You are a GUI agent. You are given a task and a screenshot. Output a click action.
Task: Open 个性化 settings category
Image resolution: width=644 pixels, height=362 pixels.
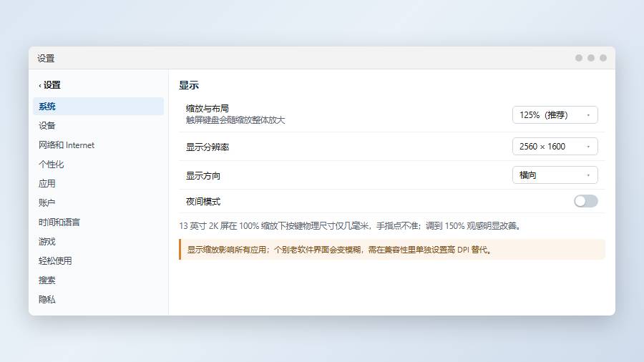click(x=98, y=164)
